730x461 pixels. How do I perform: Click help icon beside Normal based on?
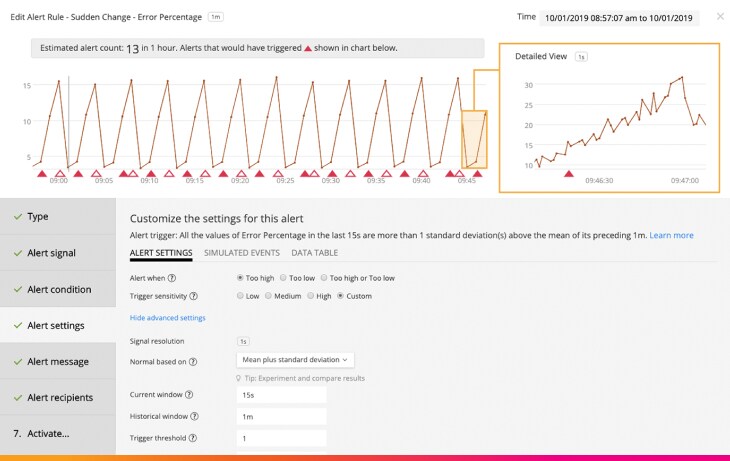point(193,360)
